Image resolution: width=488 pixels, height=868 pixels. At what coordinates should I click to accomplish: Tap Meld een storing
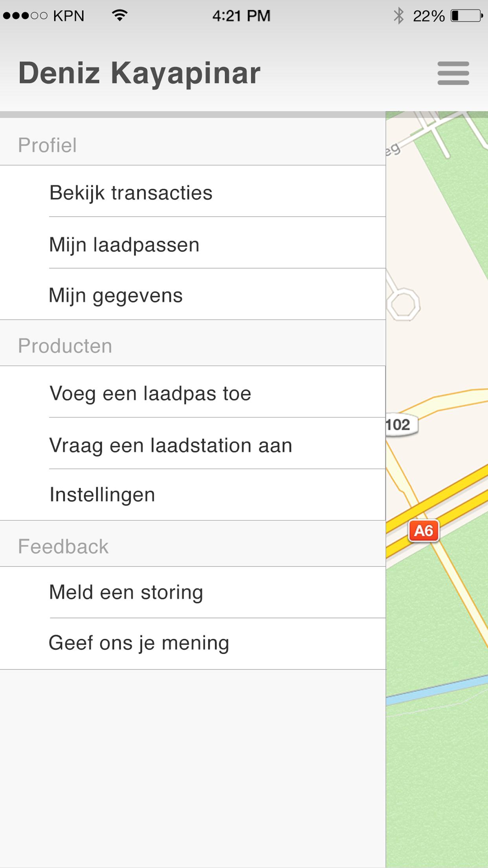point(126,592)
